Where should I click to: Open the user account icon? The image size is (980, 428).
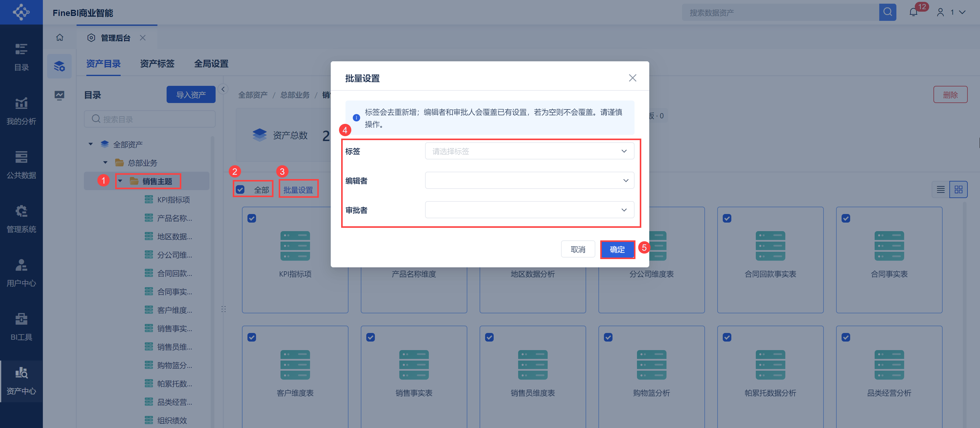pyautogui.click(x=940, y=12)
